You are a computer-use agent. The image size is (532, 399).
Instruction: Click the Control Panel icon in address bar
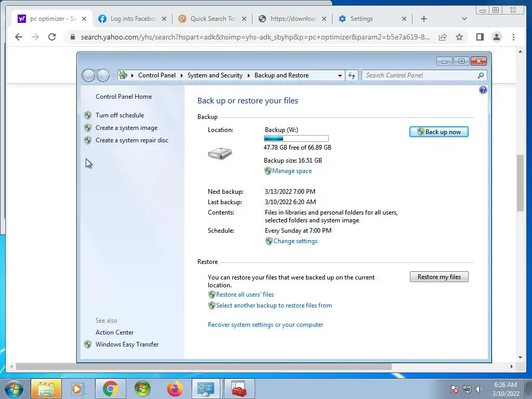point(123,75)
